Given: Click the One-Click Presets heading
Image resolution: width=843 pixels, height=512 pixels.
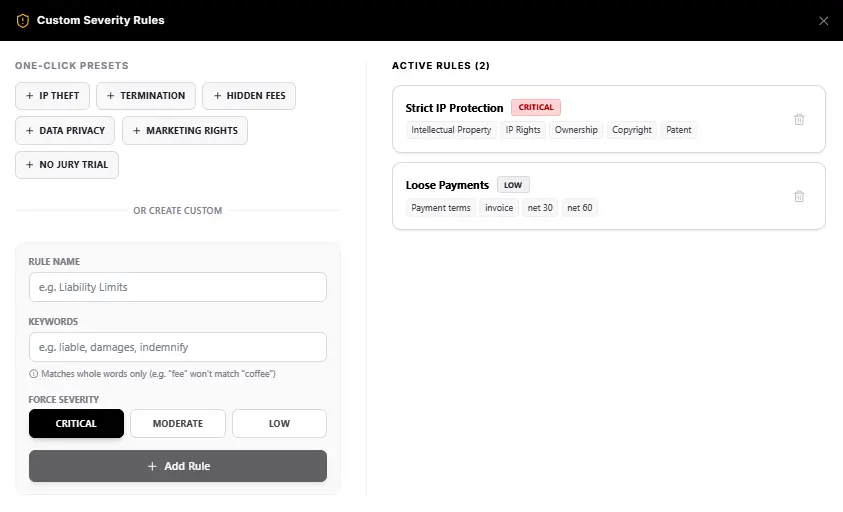Looking at the screenshot, I should tap(72, 66).
